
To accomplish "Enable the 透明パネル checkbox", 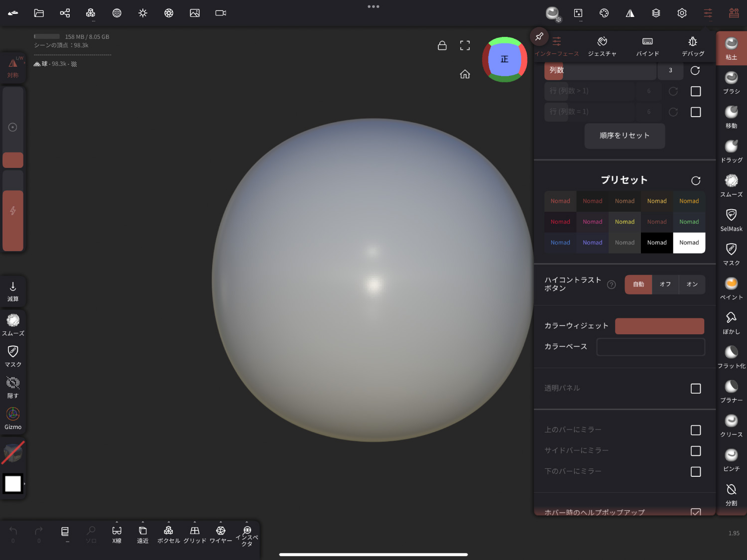I will pos(695,388).
